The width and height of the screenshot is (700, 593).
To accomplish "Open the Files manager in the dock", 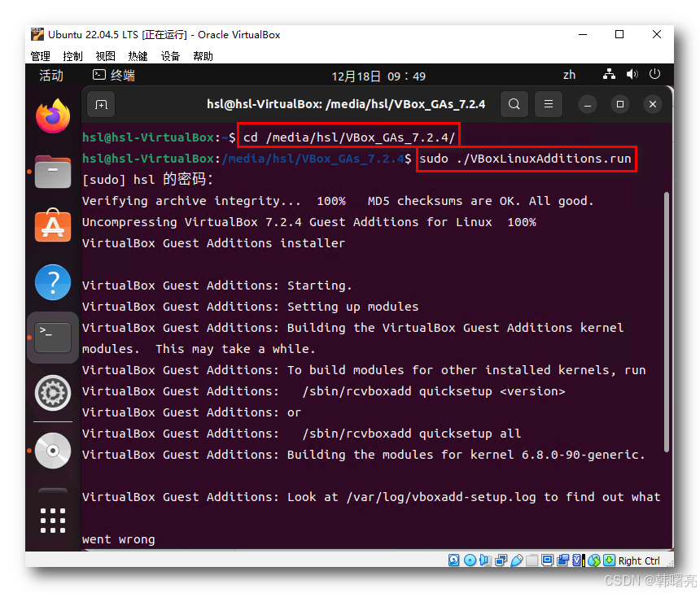I will click(x=53, y=172).
